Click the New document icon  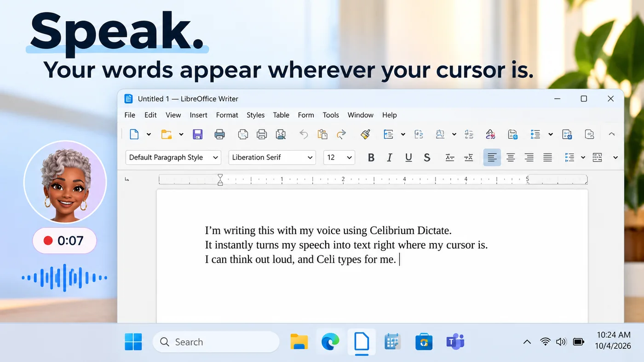click(x=134, y=134)
